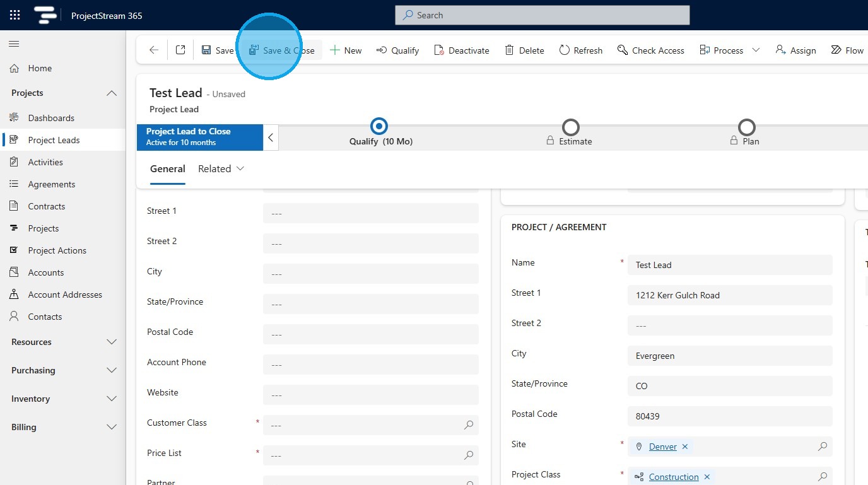This screenshot has height=485, width=868.
Task: Expand the Process dropdown chevron
Action: pyautogui.click(x=756, y=50)
